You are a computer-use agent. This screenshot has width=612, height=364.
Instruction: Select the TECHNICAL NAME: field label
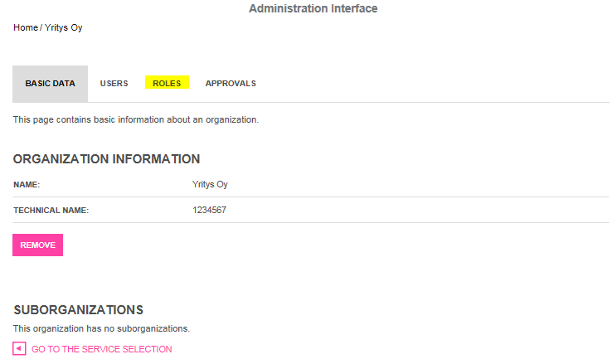coord(51,211)
